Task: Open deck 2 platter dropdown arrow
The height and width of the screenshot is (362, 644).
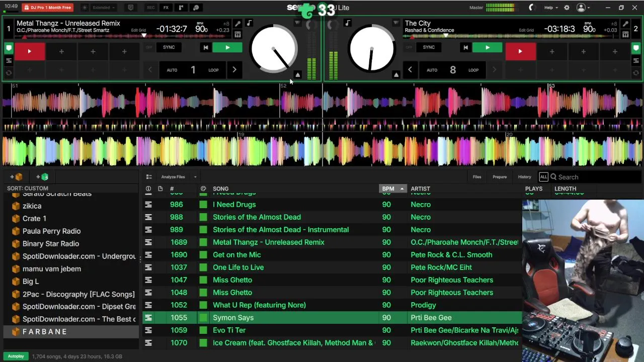Action: click(396, 23)
